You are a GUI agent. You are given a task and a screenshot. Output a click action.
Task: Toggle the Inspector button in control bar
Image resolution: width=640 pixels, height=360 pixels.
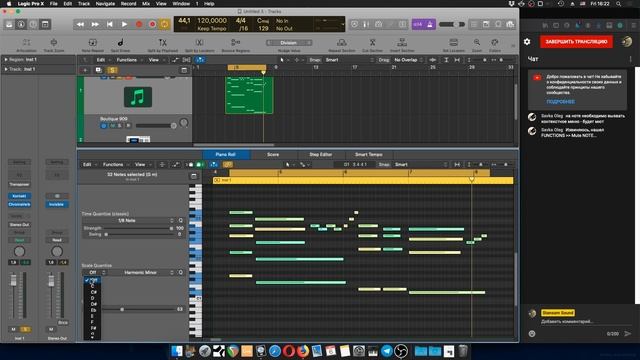tap(21, 24)
